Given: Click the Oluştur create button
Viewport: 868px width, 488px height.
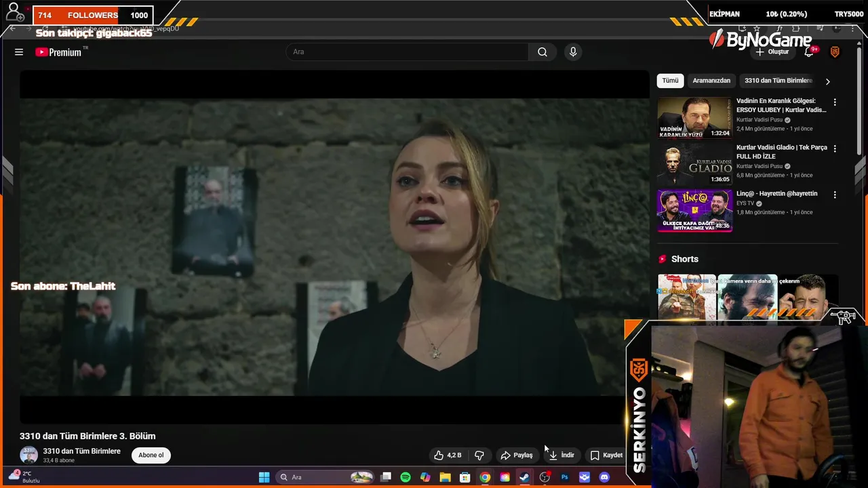Looking at the screenshot, I should 772,52.
